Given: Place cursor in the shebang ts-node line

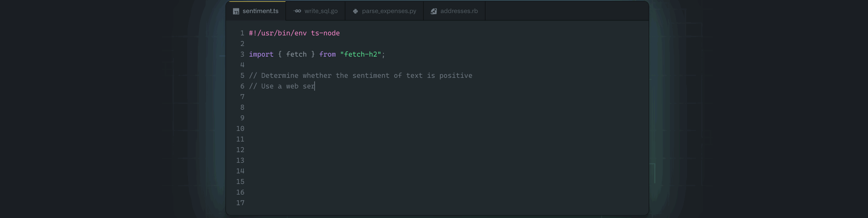Looking at the screenshot, I should pos(294,33).
